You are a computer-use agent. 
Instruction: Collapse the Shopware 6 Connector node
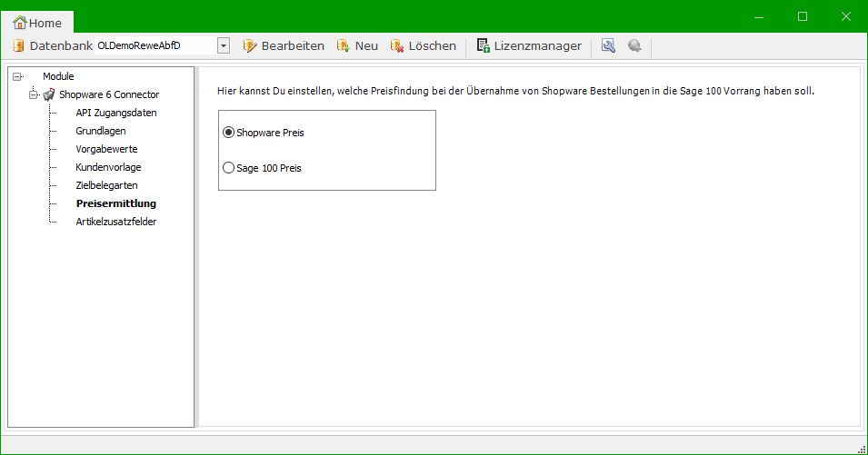[34, 94]
